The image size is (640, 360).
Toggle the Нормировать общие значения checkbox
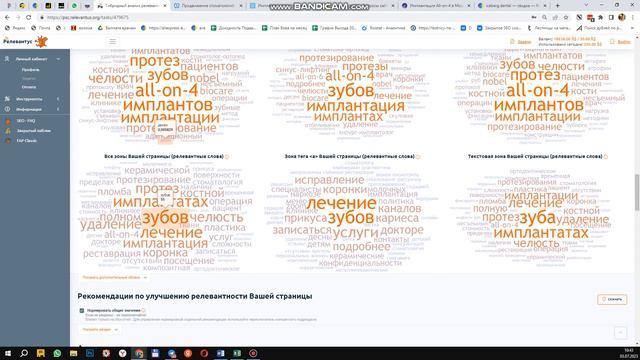pyautogui.click(x=82, y=311)
